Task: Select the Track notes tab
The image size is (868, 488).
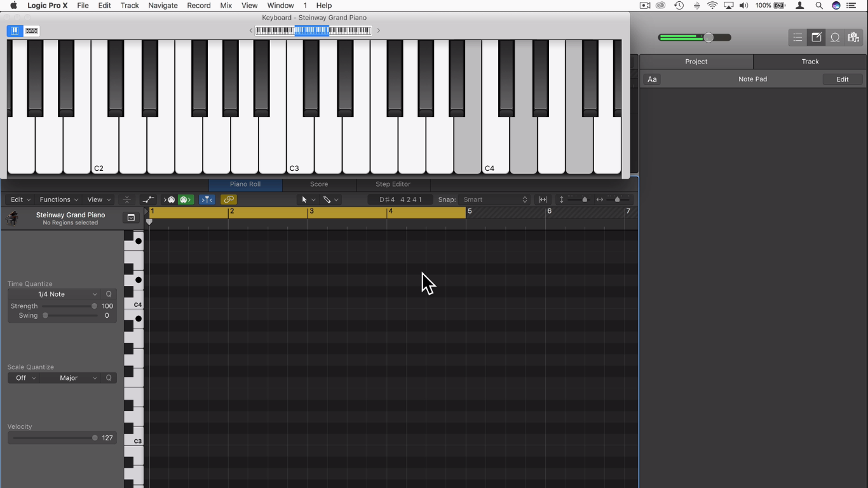Action: (x=810, y=62)
